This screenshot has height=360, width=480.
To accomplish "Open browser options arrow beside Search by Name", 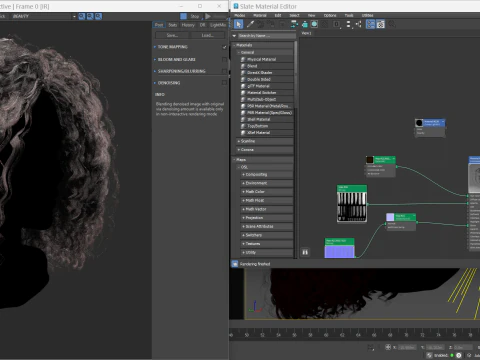I will [x=234, y=36].
